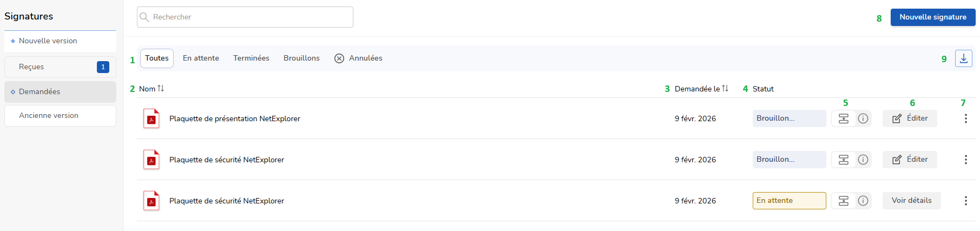Image resolution: width=980 pixels, height=231 pixels.
Task: Switch to the En attente tab
Action: coord(201,58)
